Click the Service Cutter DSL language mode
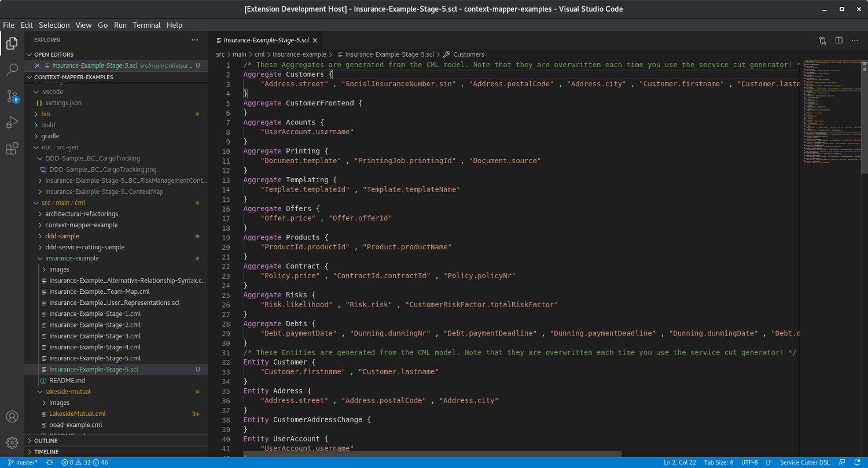 pyautogui.click(x=806, y=462)
